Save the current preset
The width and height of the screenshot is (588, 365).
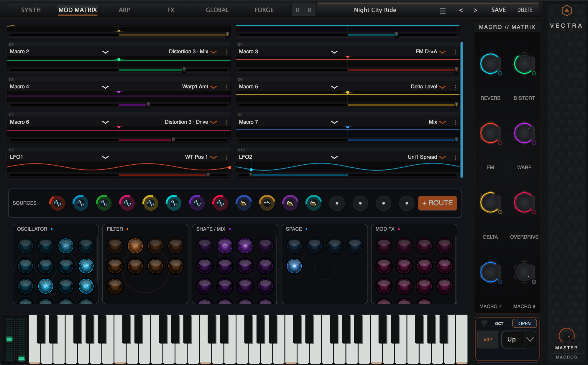pos(498,10)
